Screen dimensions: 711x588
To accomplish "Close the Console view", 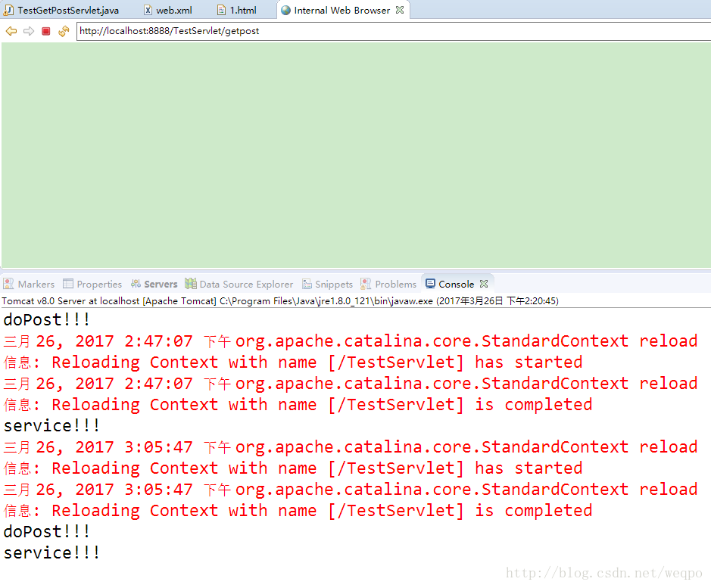I will (x=484, y=284).
